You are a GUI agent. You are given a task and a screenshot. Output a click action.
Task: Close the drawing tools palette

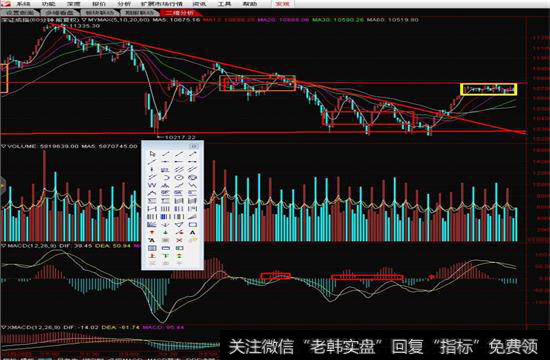(x=195, y=146)
